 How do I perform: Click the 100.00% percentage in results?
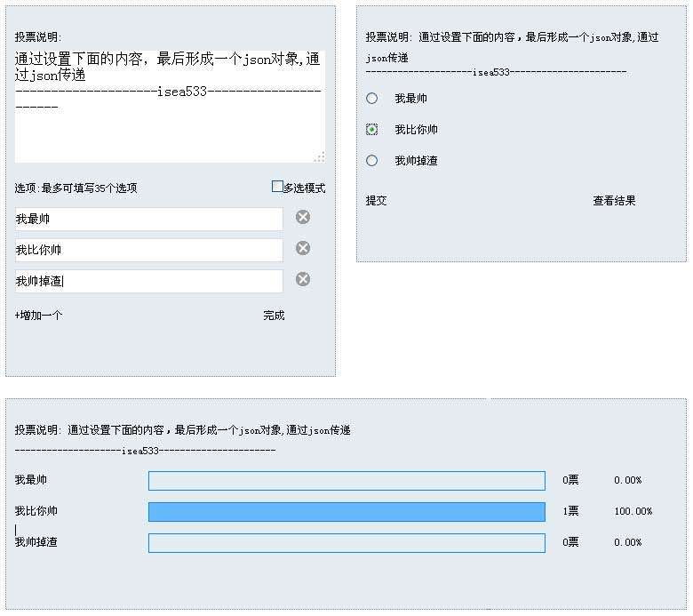(633, 512)
